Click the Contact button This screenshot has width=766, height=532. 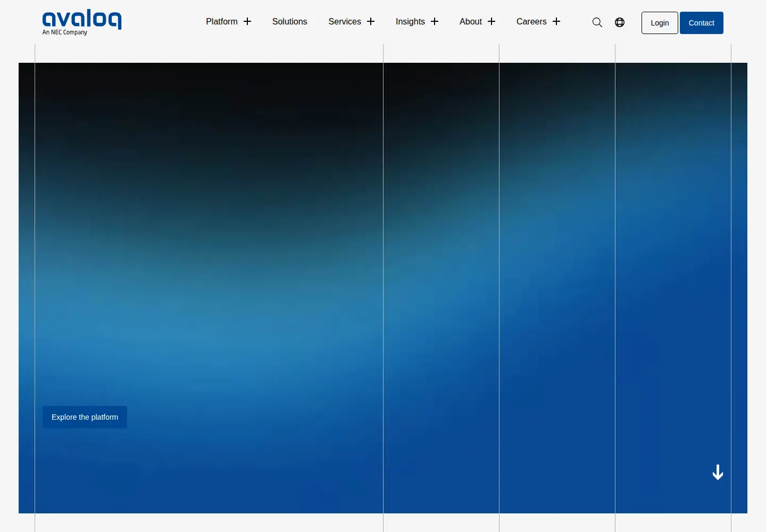tap(702, 23)
